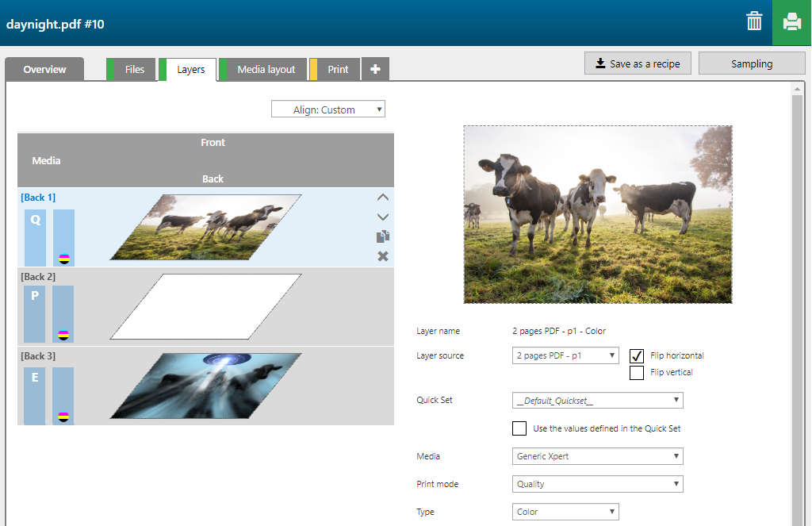Check Use the values defined in Quick Set
This screenshot has height=526, width=812.
pos(519,428)
